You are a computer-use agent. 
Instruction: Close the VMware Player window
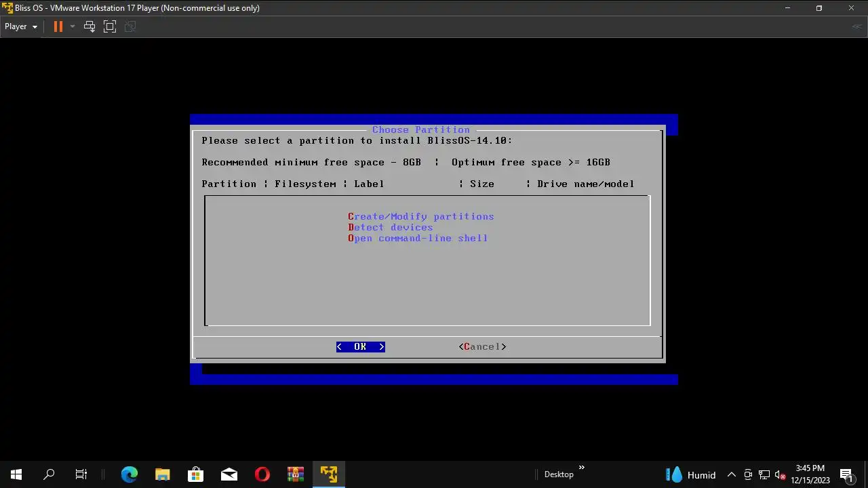pos(852,8)
